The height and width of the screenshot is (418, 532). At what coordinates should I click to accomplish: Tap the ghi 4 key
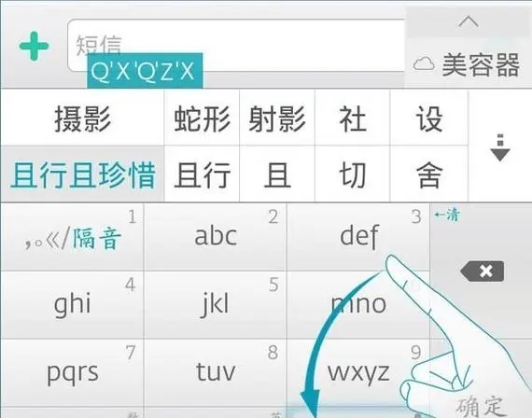click(72, 304)
